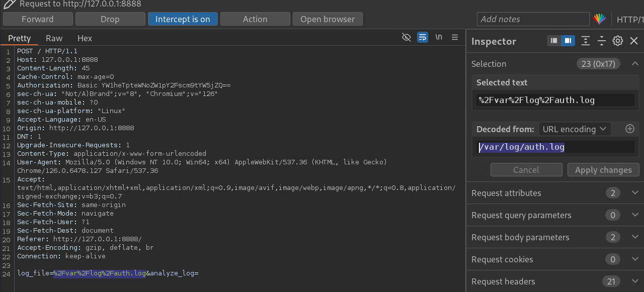Click the User-Agent header line

pos(202,166)
